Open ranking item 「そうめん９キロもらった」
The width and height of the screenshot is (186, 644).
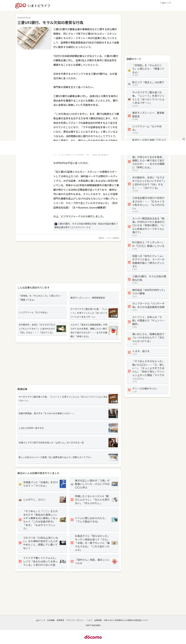tap(147, 371)
